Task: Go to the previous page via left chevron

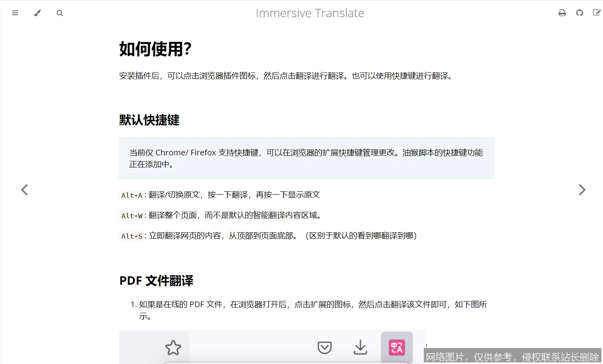Action: 24,189
